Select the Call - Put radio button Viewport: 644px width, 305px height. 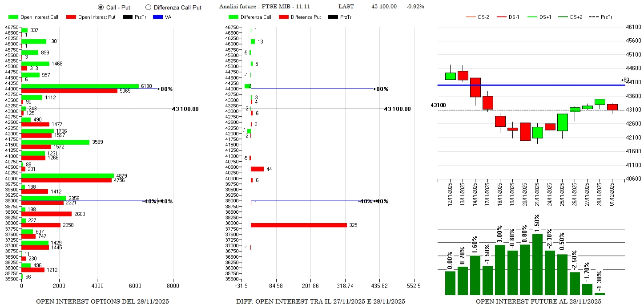tap(101, 7)
